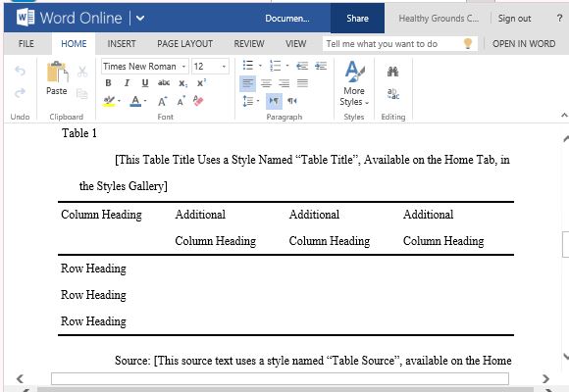Click the Redo arrow icon
This screenshot has height=392, width=569.
20,93
